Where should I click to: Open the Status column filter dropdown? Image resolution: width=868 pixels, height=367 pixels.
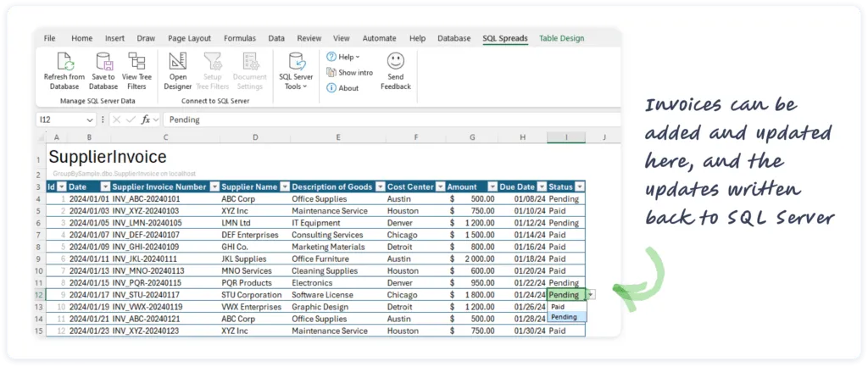click(x=580, y=186)
